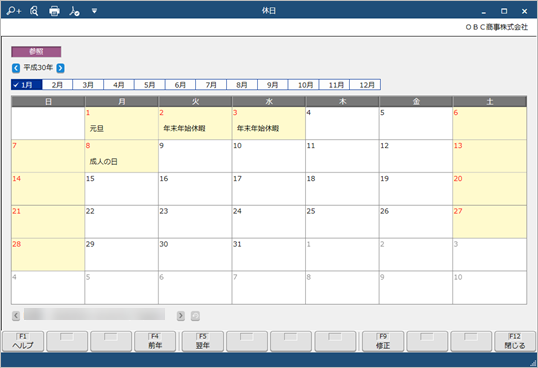Viewport: 538px width, 368px height.
Task: Click the zoom-in magnifier icon in title bar
Action: (14, 11)
